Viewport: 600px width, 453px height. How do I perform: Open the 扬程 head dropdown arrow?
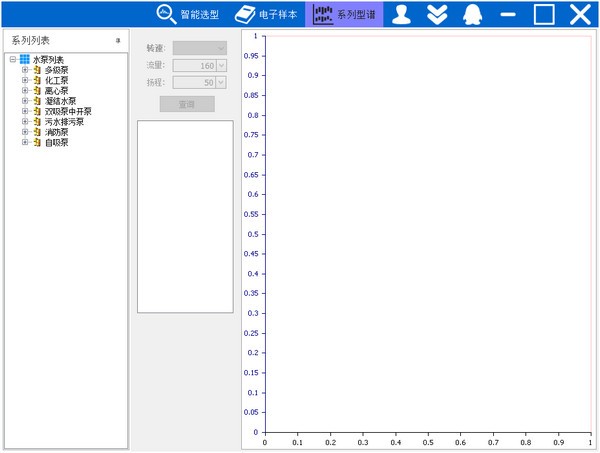pos(222,83)
